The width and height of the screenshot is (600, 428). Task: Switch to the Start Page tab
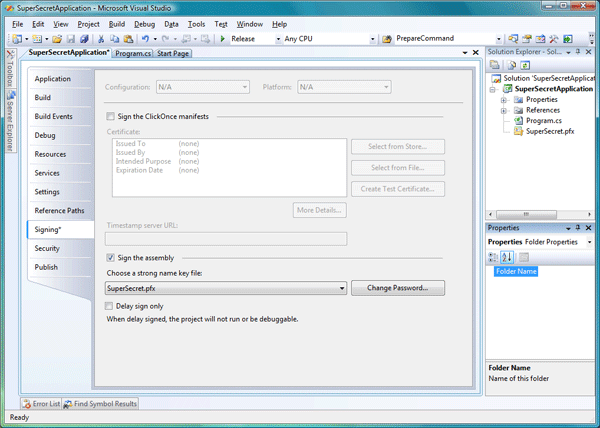[x=173, y=54]
